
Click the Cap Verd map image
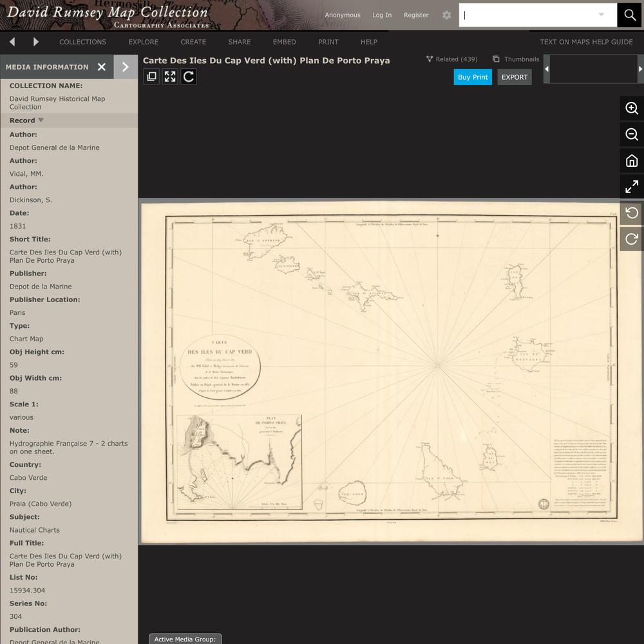point(392,372)
